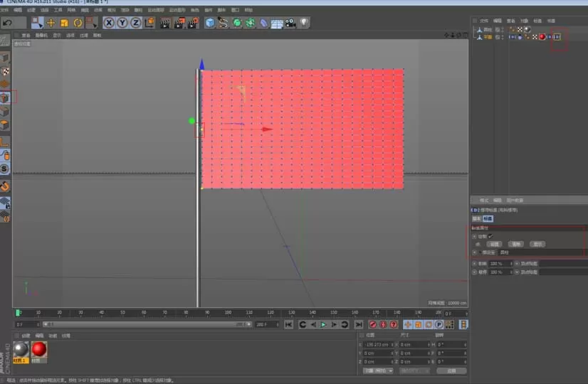Enable the Axis mode L-shaped icon

5,142
